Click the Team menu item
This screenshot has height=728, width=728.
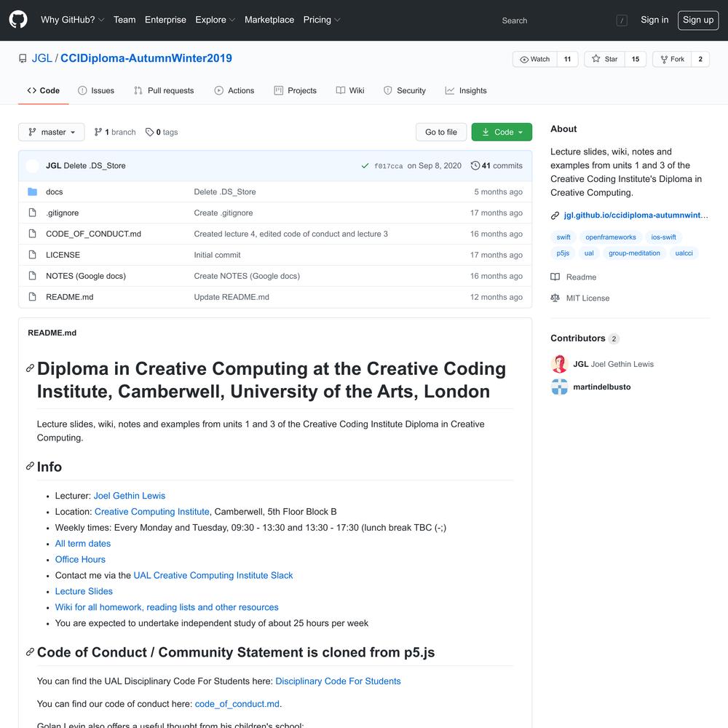coord(124,20)
